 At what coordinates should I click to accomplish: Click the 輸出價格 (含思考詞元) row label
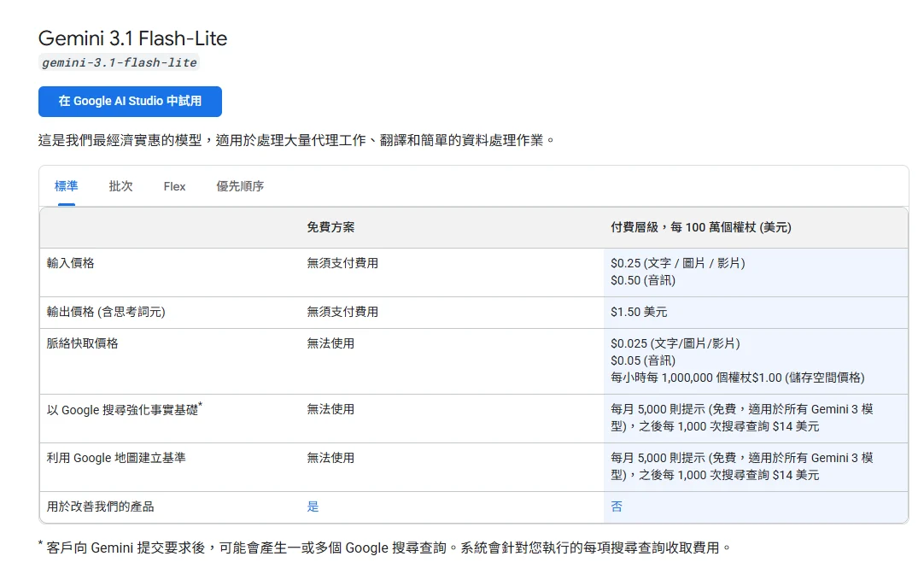[106, 313]
